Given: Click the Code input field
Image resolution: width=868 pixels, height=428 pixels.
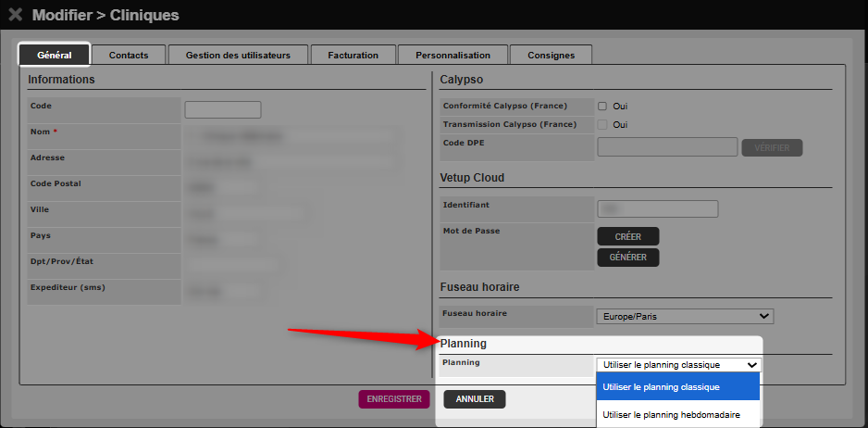Looking at the screenshot, I should coord(223,109).
